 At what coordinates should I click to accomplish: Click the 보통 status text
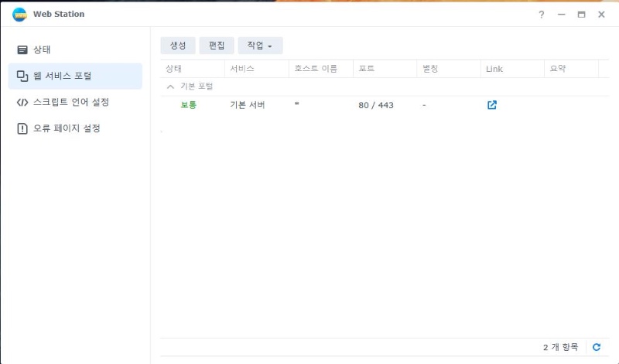189,105
